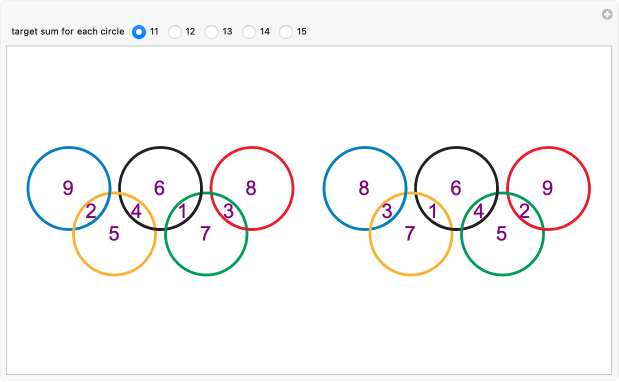Open the plus options icon in panel corner
The image size is (619, 382).
[x=607, y=15]
